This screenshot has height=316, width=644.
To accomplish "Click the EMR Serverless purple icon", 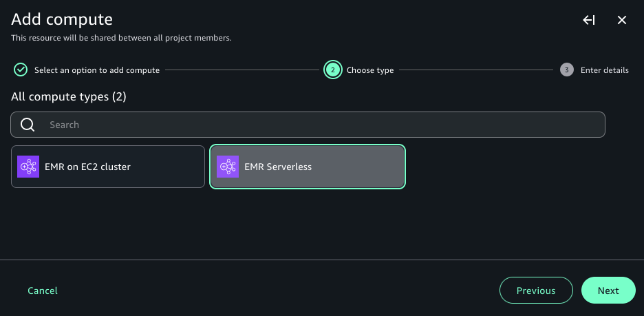I will (228, 167).
